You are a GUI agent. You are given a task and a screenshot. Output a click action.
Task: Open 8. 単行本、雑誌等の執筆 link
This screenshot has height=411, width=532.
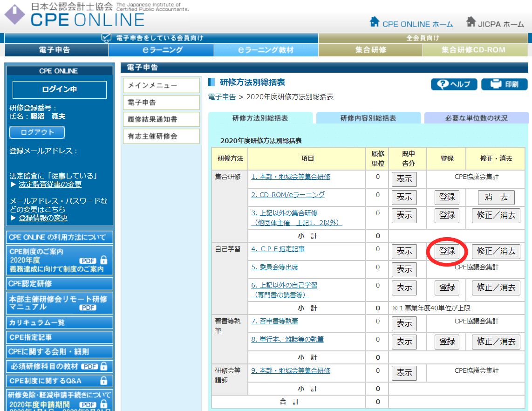287,339
